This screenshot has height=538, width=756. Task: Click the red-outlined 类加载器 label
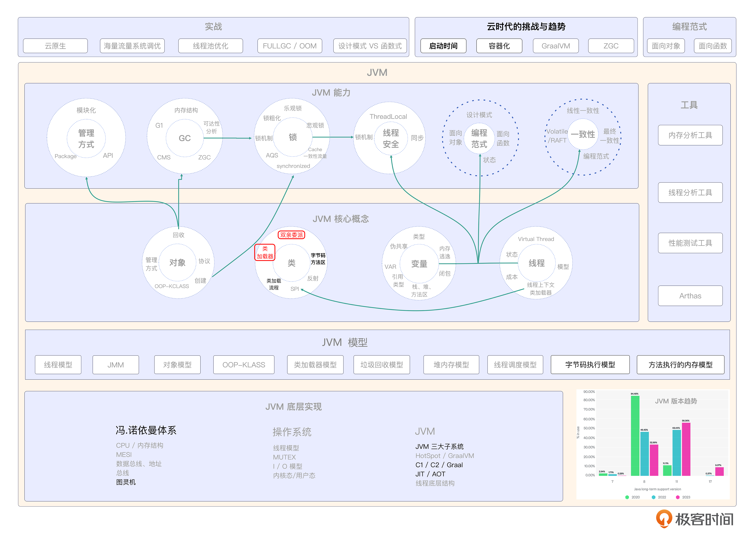[265, 252]
